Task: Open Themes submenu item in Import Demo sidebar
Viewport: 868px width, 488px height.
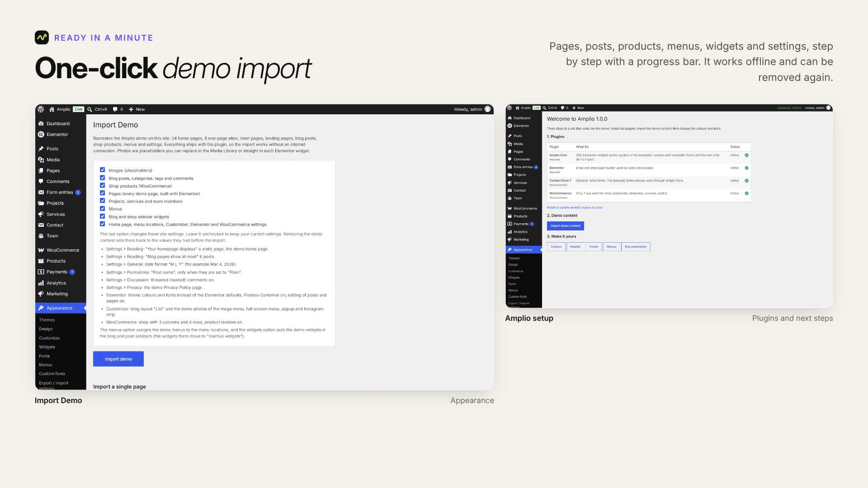Action: (47, 320)
